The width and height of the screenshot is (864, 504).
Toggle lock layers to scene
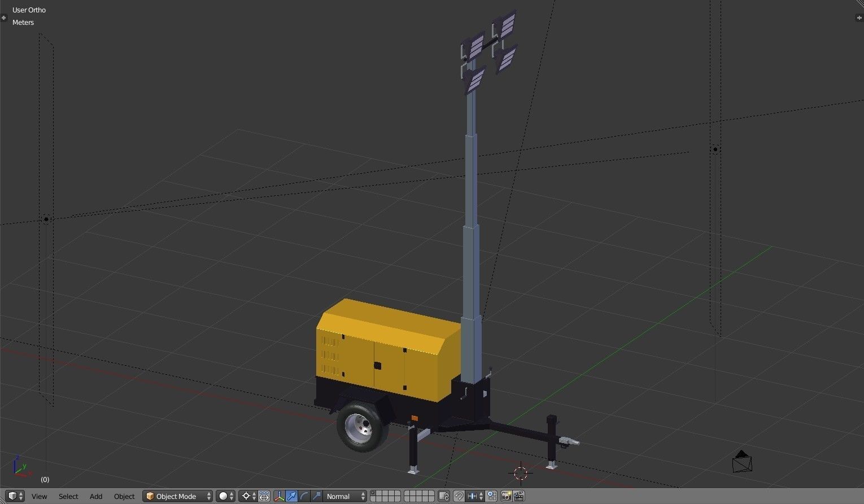[x=444, y=496]
